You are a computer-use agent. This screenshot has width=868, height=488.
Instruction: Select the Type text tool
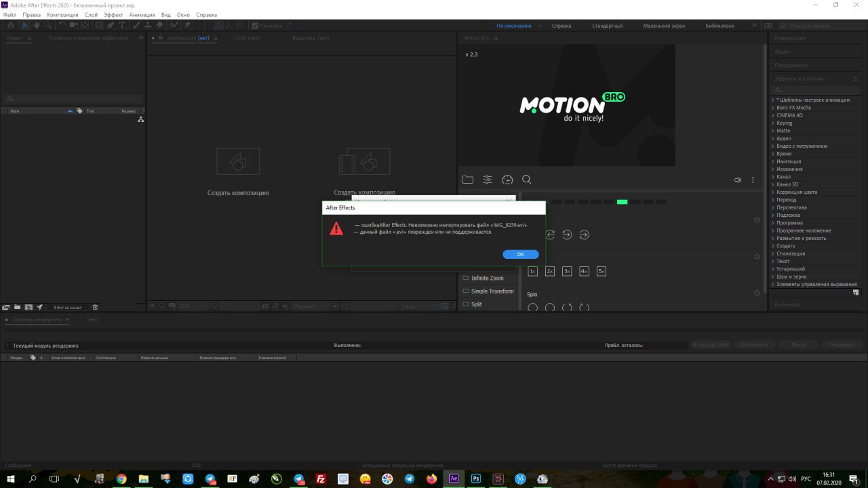tap(123, 25)
